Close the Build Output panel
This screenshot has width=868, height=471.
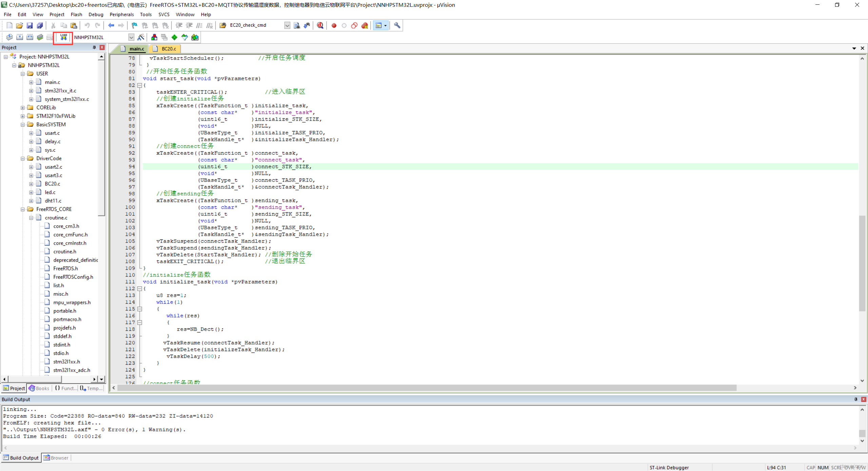[864, 400]
